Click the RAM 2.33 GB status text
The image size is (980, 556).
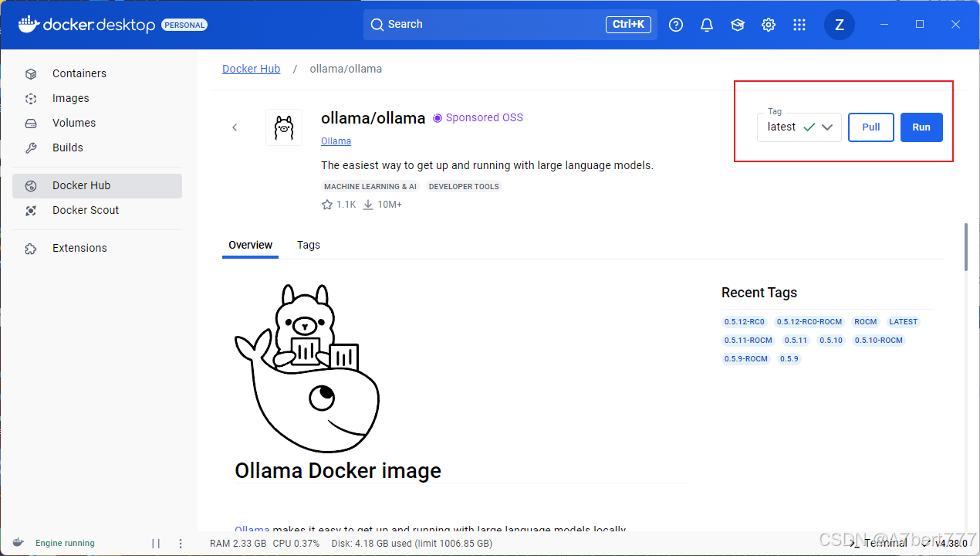238,544
